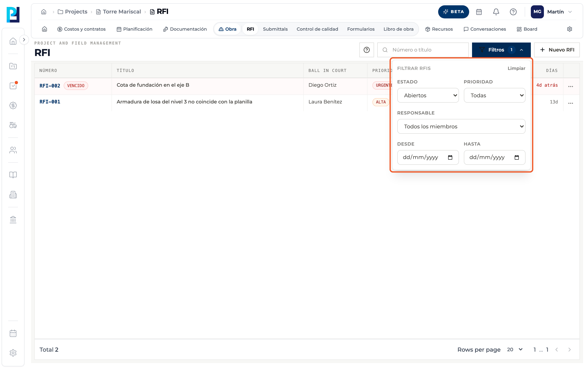Open the help icon in top header
The height and width of the screenshot is (368, 588).
coord(513,12)
